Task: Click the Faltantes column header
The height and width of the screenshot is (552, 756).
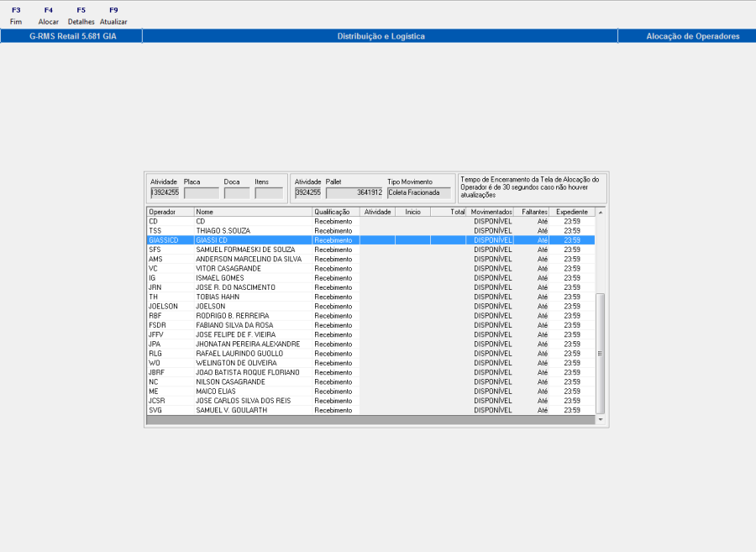Action: 532,212
